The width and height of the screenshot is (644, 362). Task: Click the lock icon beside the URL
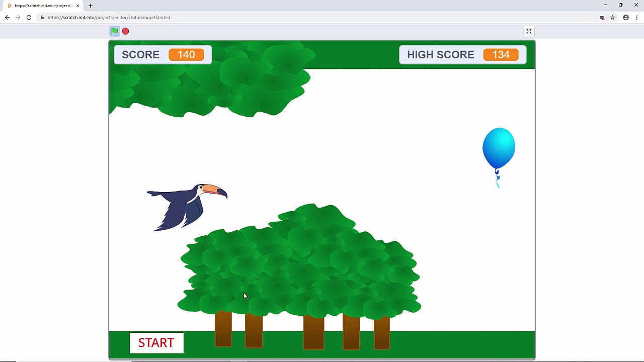[42, 17]
